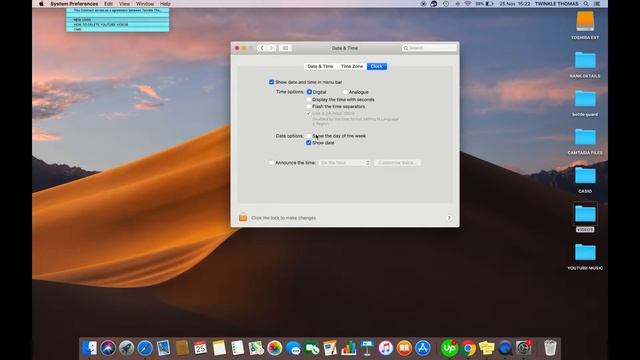
Task: Open iTunes music note in Dock
Action: (386, 348)
